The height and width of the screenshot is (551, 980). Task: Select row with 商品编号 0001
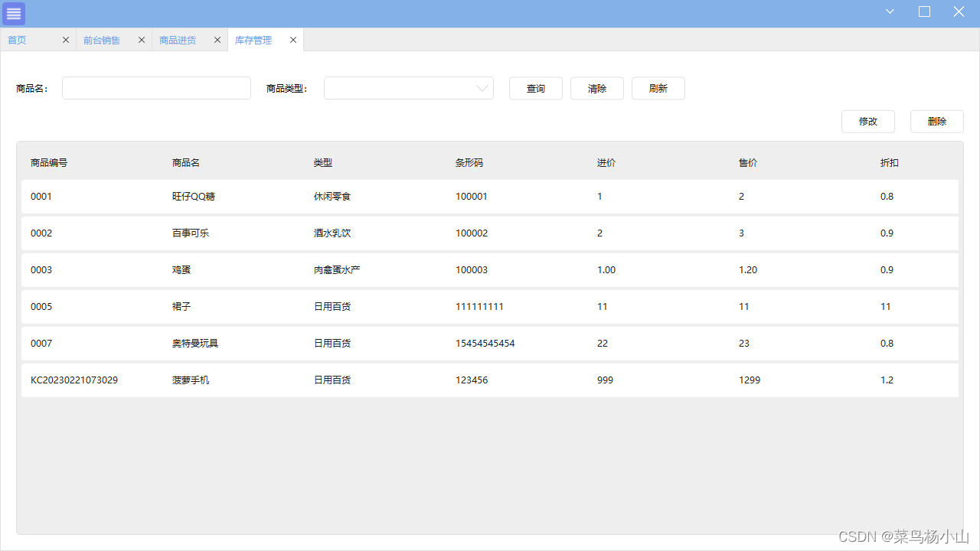[x=490, y=197]
